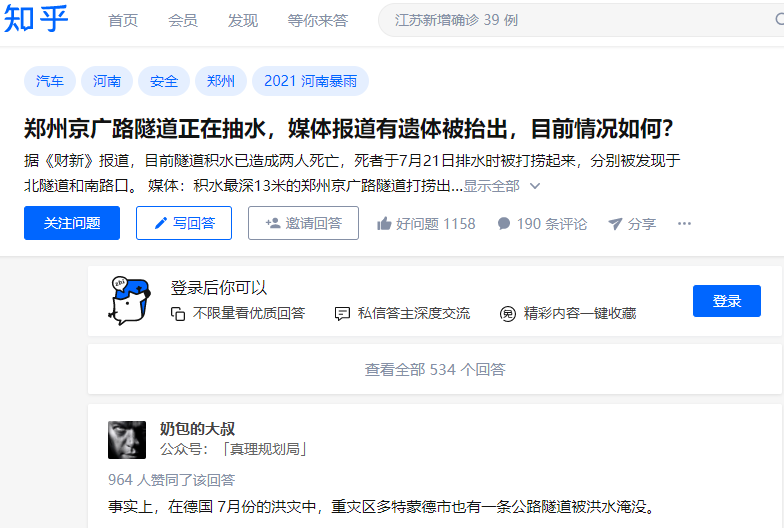
Task: Open the 会员 nav tab
Action: [182, 20]
